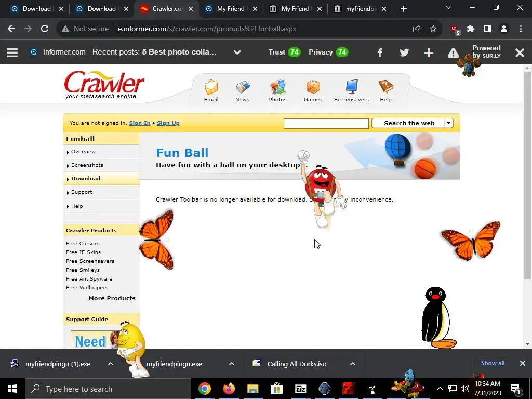This screenshot has height=399, width=532.
Task: Open 7-Zip from the taskbar
Action: tap(301, 389)
